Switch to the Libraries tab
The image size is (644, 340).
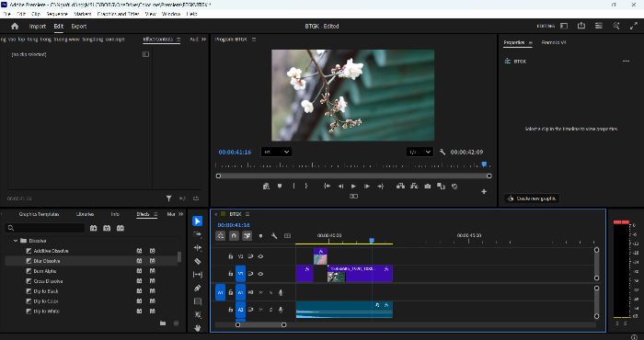point(85,214)
